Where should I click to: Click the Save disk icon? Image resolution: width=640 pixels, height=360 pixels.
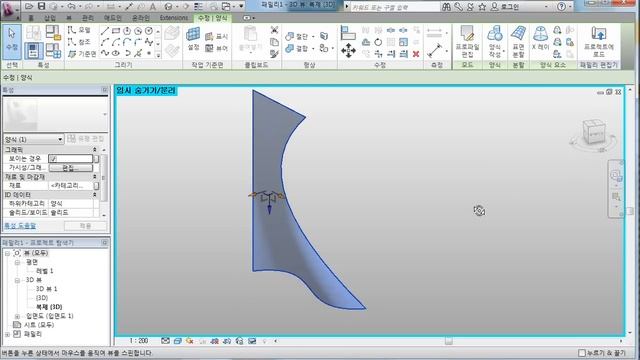pos(41,6)
